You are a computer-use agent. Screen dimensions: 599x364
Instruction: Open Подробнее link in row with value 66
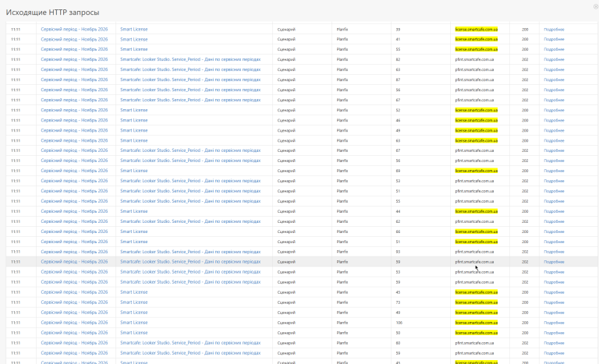[x=554, y=231]
